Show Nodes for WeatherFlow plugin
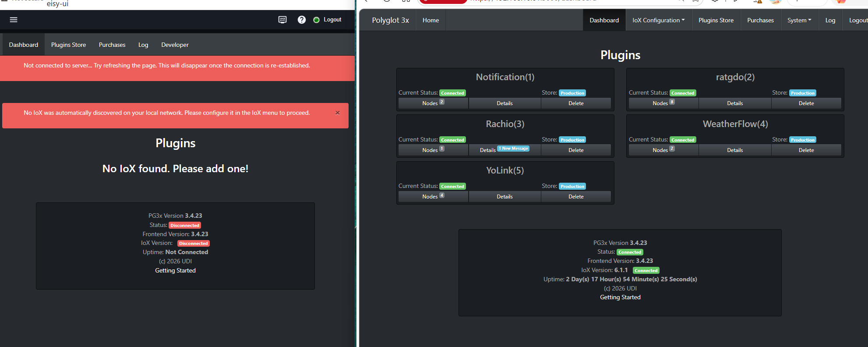The width and height of the screenshot is (868, 347). [663, 150]
